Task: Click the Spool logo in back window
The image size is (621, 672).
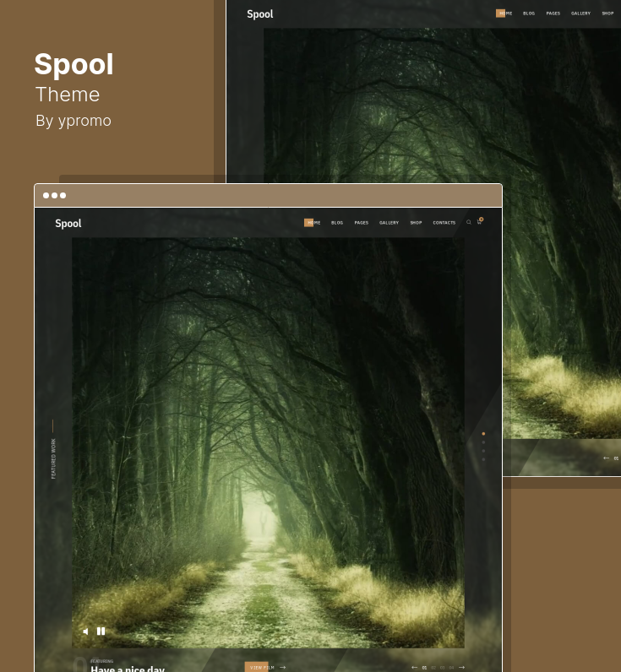Action: click(260, 14)
